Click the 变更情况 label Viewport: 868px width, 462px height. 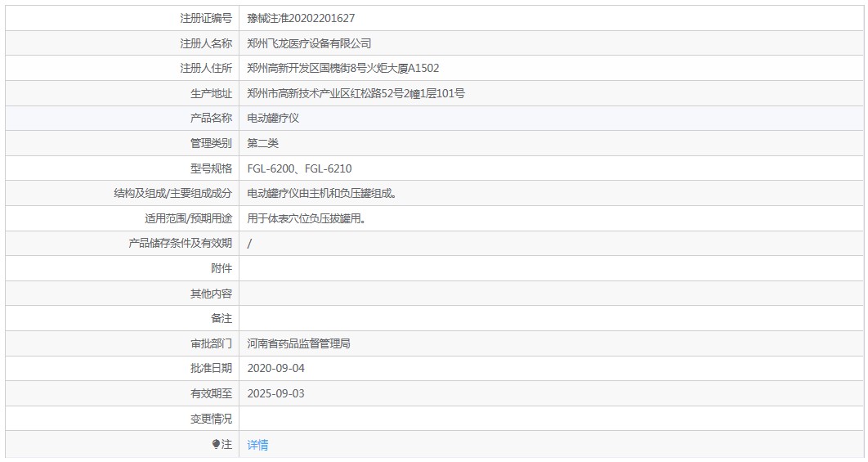(211, 419)
